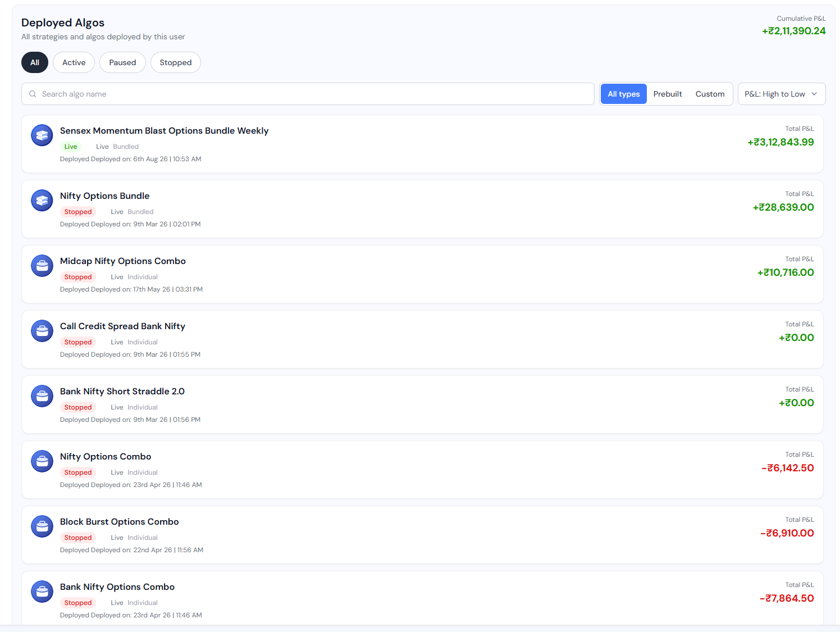The width and height of the screenshot is (840, 632).
Task: Open the P&L: High to Low sort dropdown
Action: point(782,94)
